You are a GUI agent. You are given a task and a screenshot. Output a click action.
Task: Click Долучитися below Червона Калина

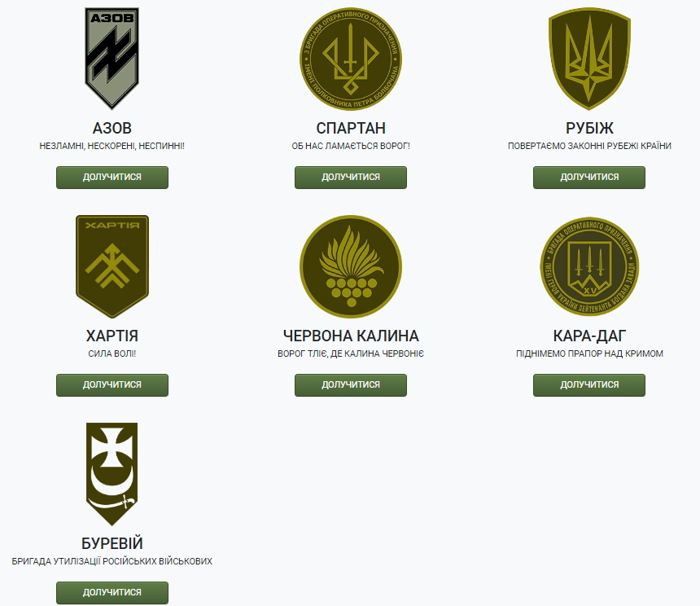(x=351, y=385)
